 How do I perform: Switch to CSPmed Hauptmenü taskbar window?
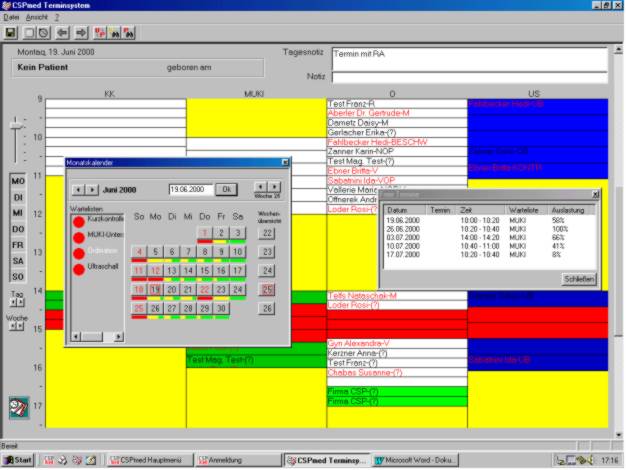point(150,460)
